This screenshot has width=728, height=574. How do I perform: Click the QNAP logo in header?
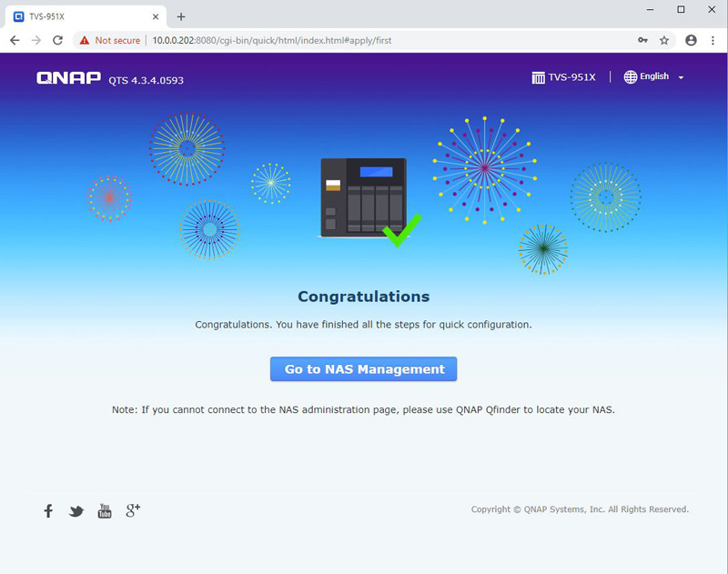(69, 78)
